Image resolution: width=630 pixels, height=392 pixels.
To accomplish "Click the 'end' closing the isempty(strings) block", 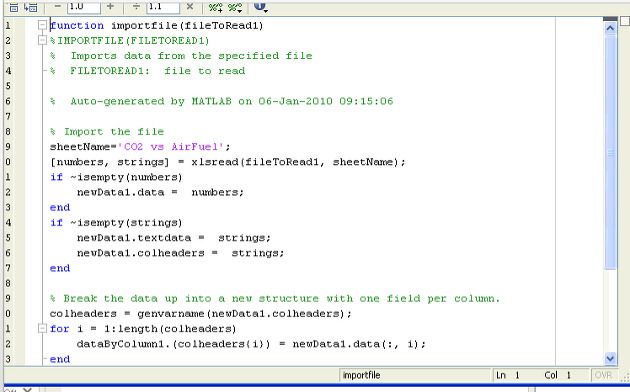I will (60, 268).
